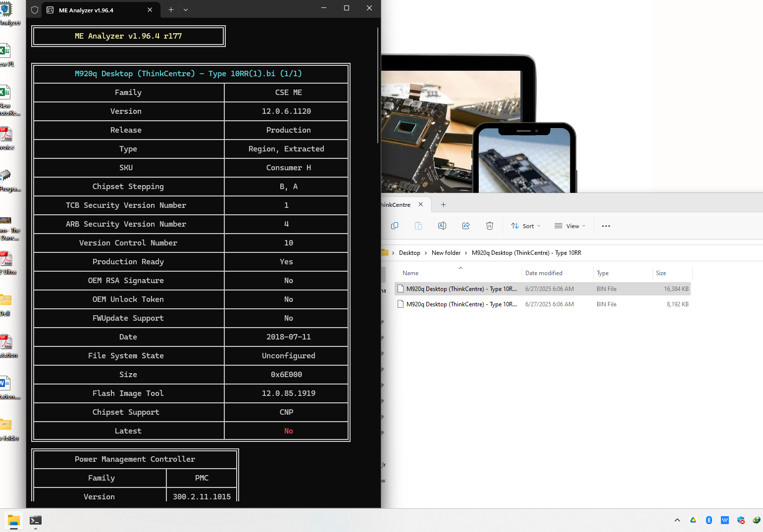763x532 pixels.
Task: Click the 'voice' PDF desktop icon
Action: pyautogui.click(x=7, y=138)
